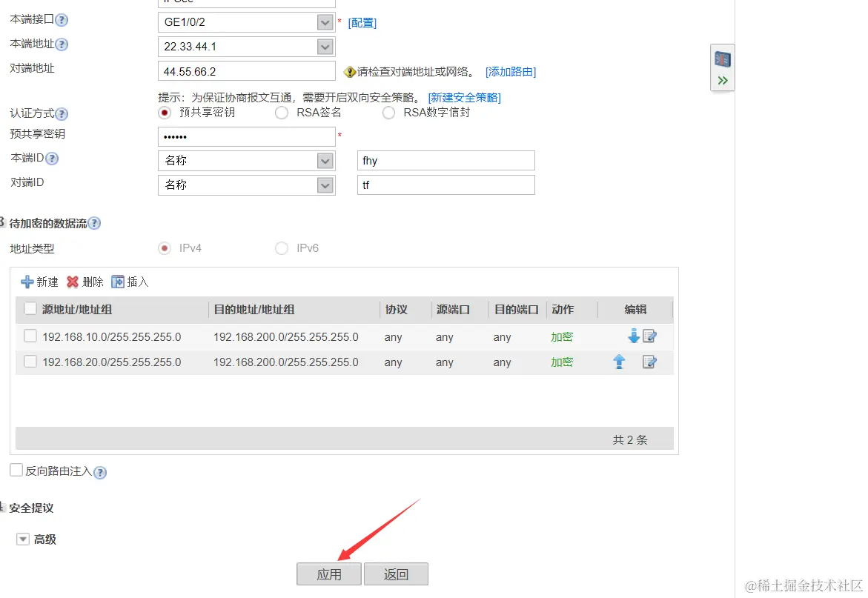868x598 pixels.
Task: Click the 预共享密钥 password field
Action: tap(246, 136)
